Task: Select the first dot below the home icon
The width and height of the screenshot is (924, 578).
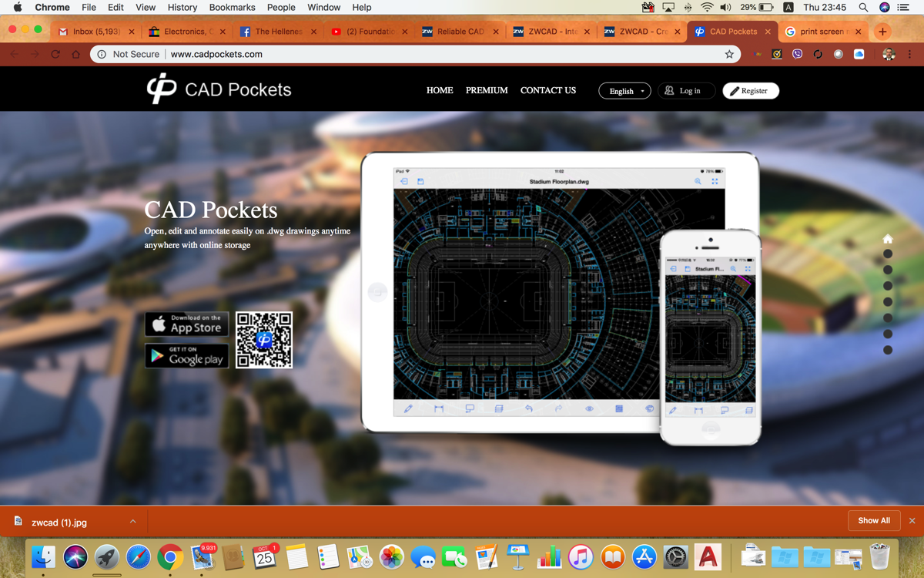Action: point(888,254)
